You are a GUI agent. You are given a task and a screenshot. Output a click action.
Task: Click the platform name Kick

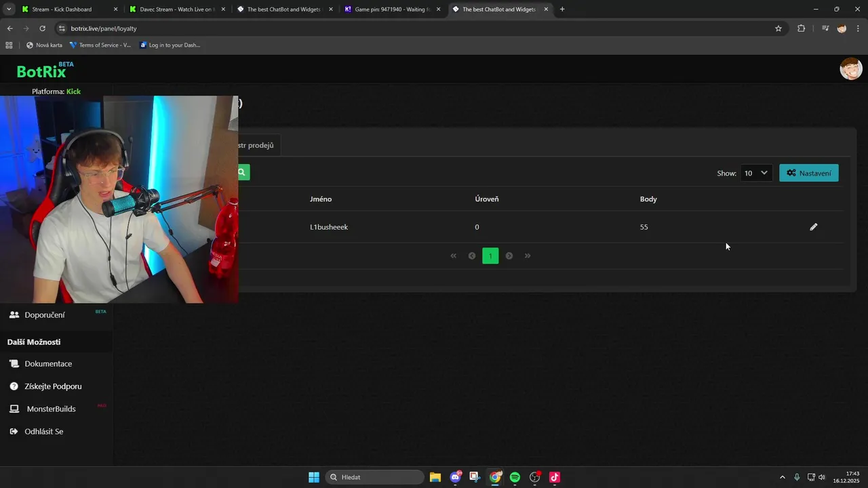pos(73,91)
